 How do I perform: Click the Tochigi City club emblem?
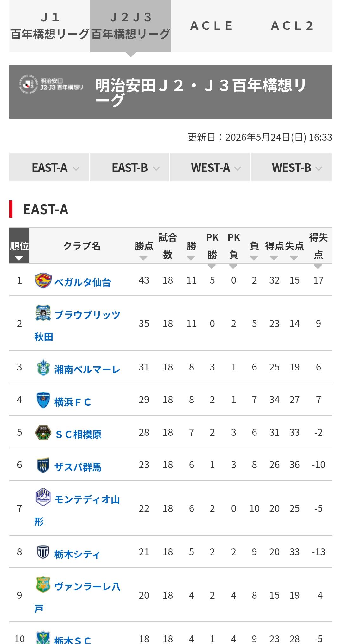tap(43, 552)
